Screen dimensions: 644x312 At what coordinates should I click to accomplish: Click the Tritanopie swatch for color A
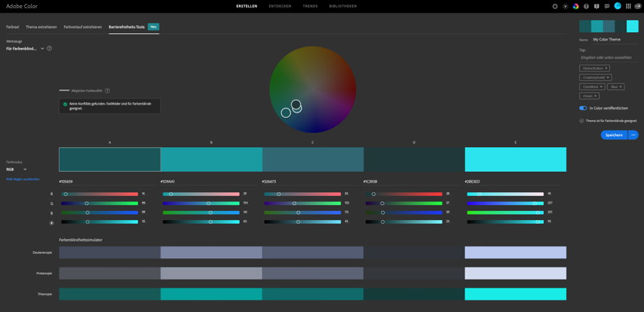pos(110,294)
